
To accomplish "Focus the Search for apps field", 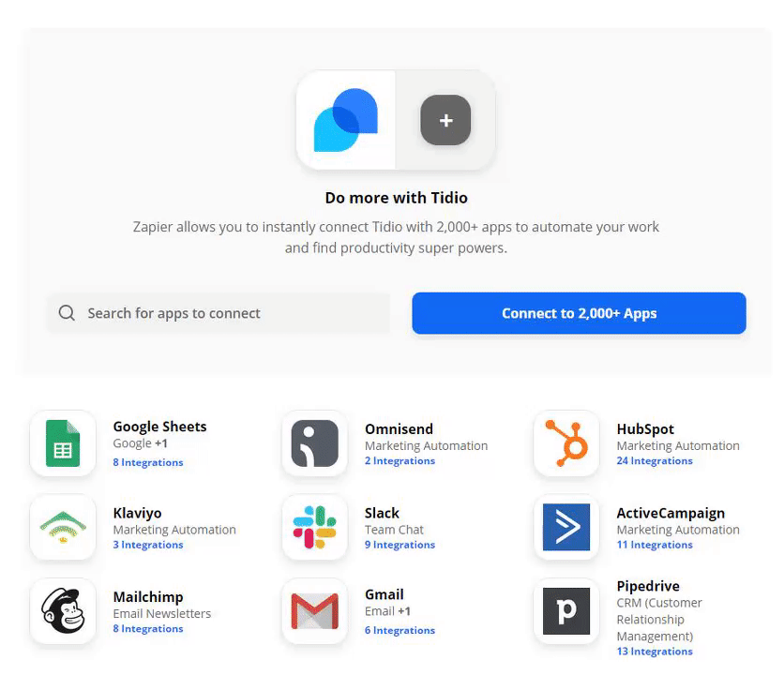I will click(x=219, y=313).
